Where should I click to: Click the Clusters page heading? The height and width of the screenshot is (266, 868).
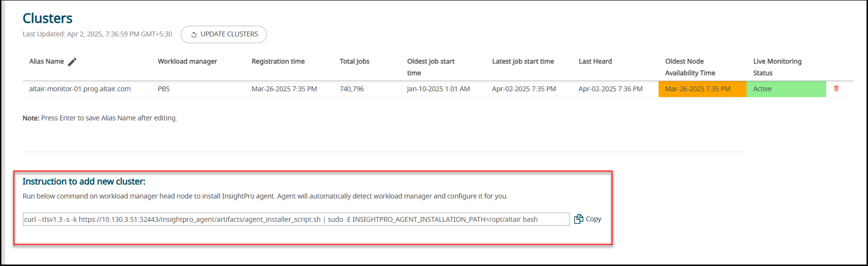pos(48,18)
